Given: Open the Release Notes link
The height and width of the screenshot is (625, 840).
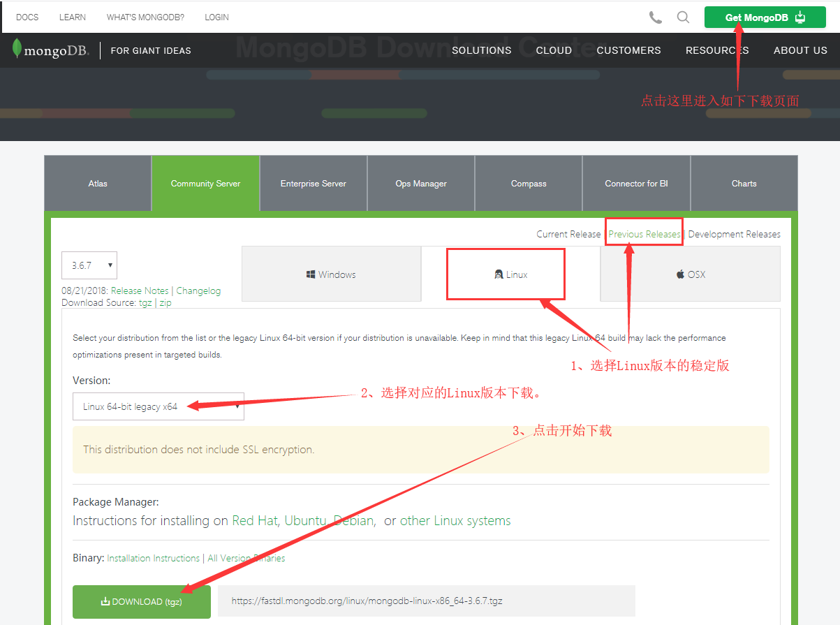Looking at the screenshot, I should coord(140,291).
